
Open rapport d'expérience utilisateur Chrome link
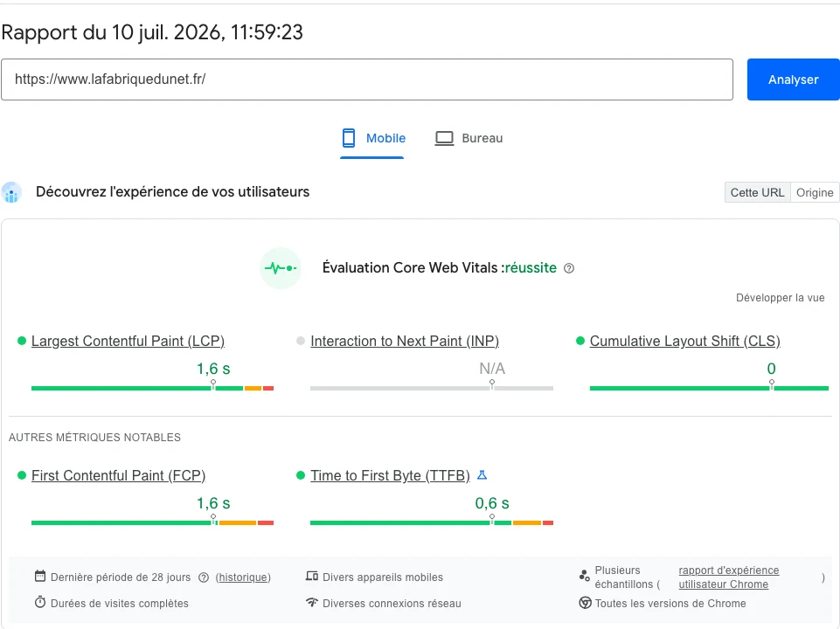tap(729, 577)
